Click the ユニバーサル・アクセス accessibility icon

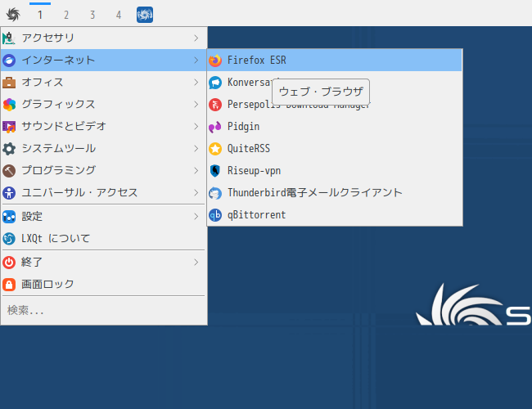point(9,192)
